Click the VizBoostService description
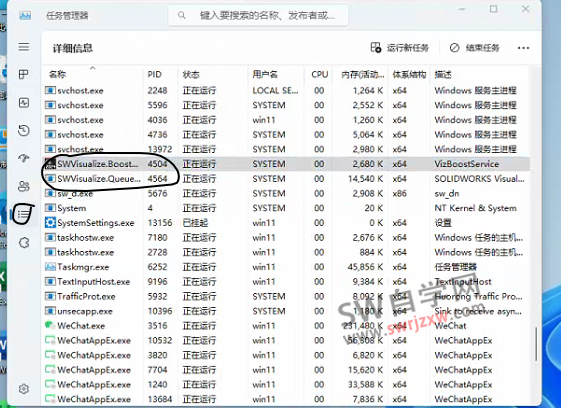The width and height of the screenshot is (561, 408). [467, 164]
